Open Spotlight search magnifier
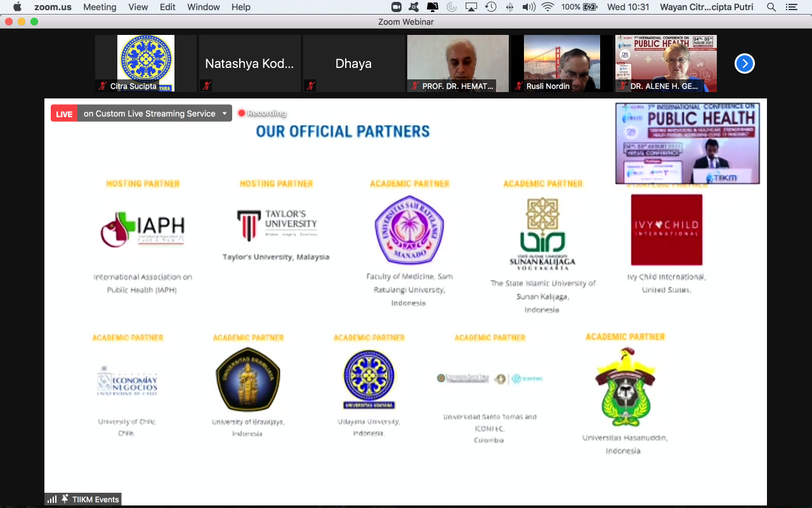Viewport: 812px width, 508px height. click(x=771, y=7)
